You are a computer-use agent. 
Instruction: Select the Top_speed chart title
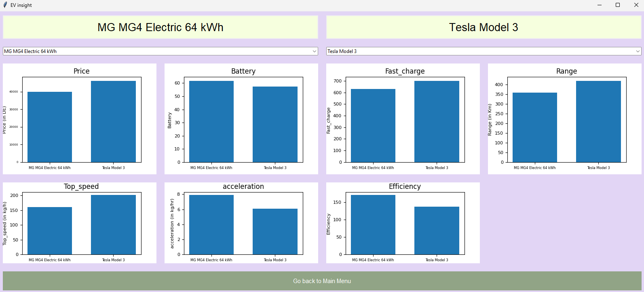(x=81, y=186)
